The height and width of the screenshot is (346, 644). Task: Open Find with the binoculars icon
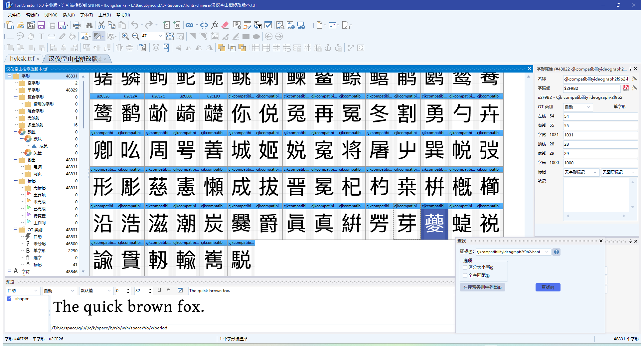click(89, 25)
